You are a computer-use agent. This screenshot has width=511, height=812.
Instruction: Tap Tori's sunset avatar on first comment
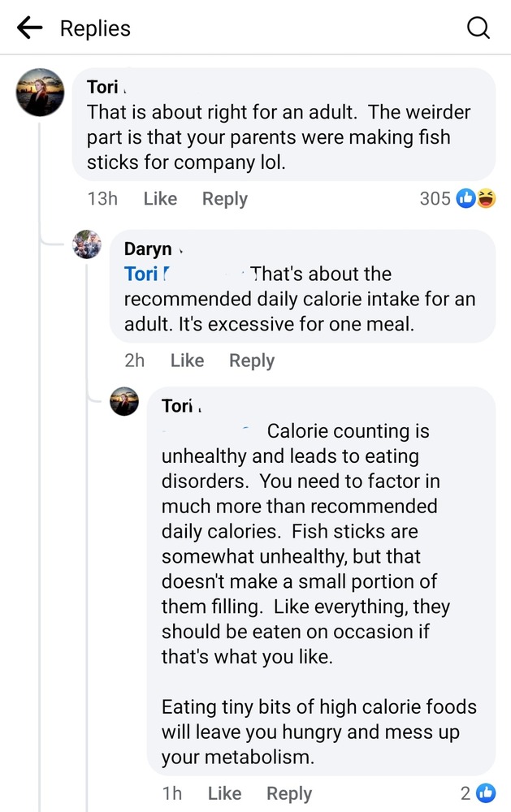click(x=41, y=93)
